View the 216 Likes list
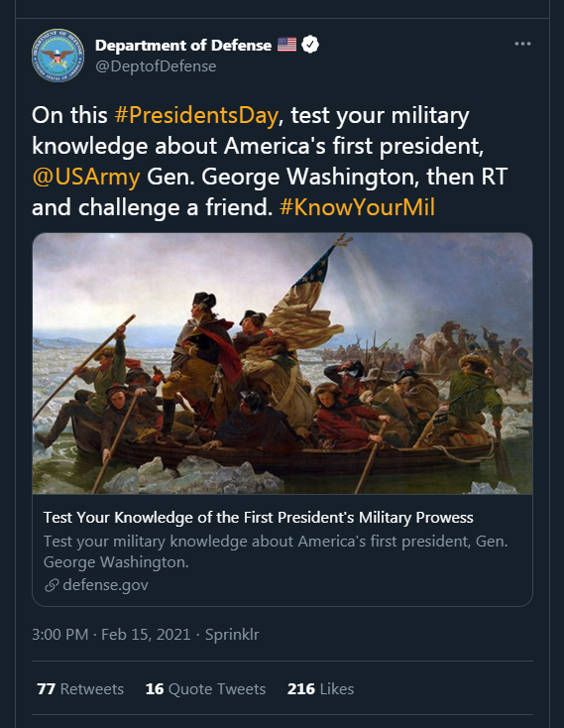Screen dimensions: 564x728 click(x=320, y=688)
